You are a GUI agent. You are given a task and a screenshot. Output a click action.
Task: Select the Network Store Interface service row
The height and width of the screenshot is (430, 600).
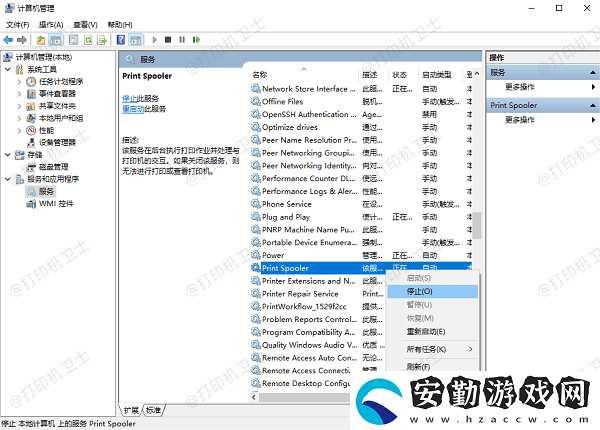click(x=362, y=89)
